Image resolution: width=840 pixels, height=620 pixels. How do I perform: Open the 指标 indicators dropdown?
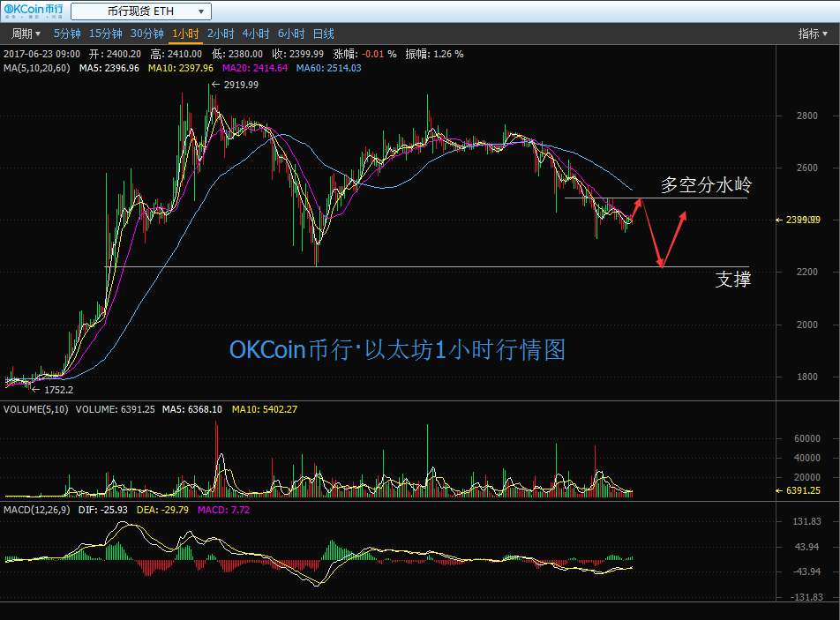point(813,34)
